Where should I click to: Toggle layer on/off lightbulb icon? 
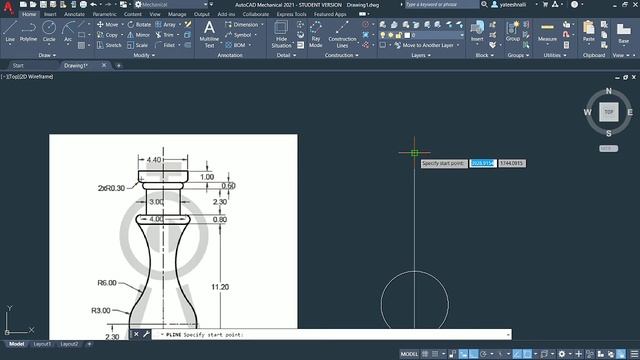382,36
